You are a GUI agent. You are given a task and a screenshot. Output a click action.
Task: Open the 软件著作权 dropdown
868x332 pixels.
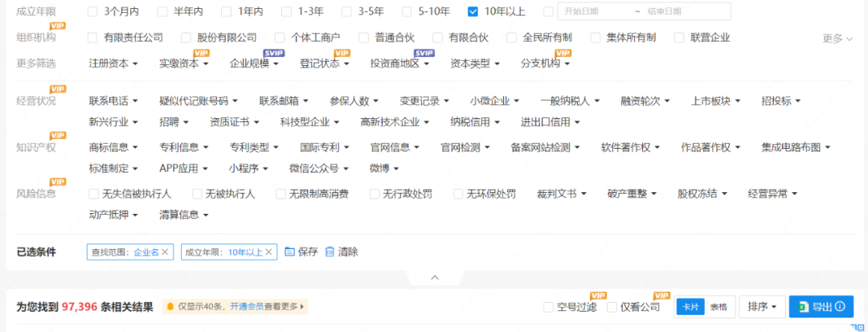point(631,148)
